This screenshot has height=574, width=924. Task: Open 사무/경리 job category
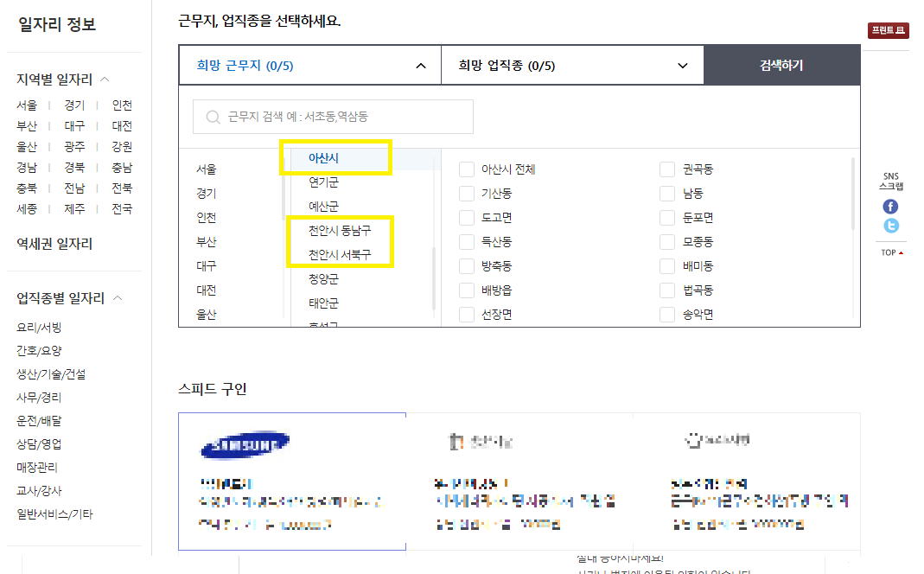(x=39, y=398)
